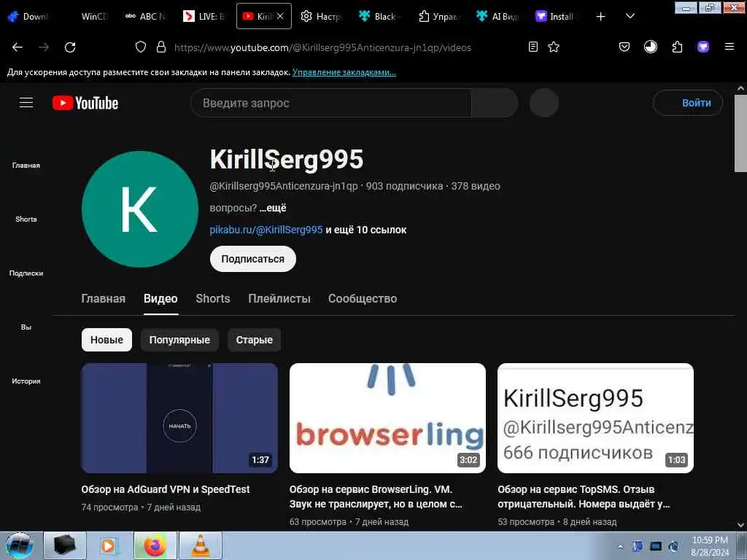Go back to the previous page
This screenshot has width=747, height=560.
18,47
